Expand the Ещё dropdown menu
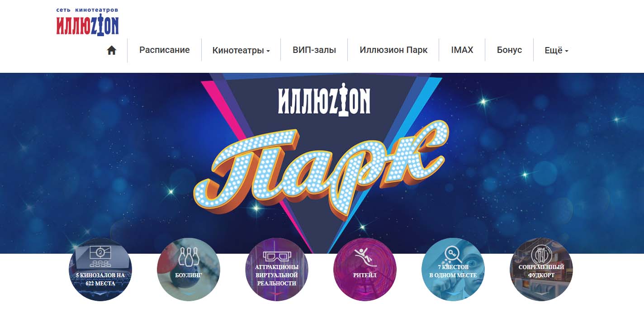This screenshot has height=322, width=644. tap(556, 50)
